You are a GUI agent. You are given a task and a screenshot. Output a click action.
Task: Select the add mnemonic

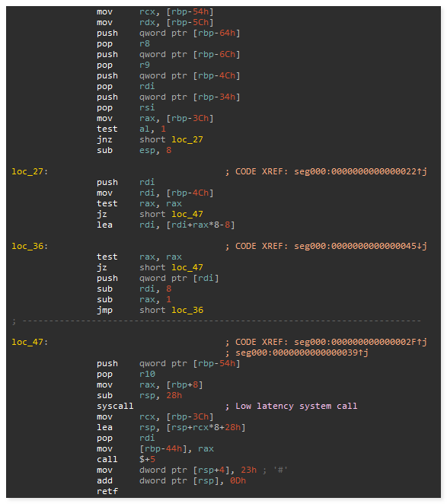coord(105,480)
